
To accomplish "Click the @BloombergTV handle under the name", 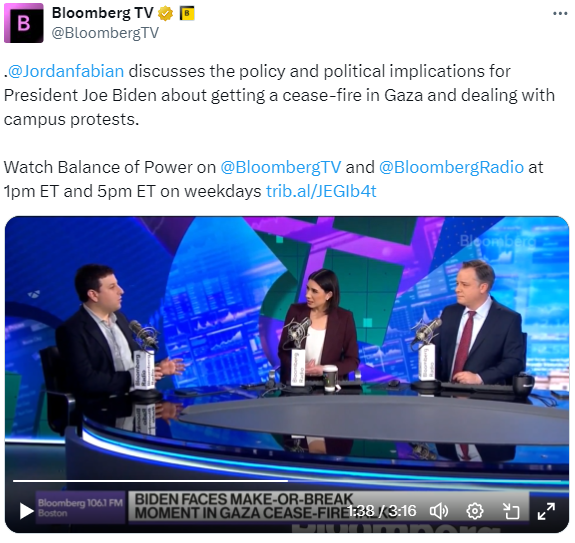I will tap(105, 33).
